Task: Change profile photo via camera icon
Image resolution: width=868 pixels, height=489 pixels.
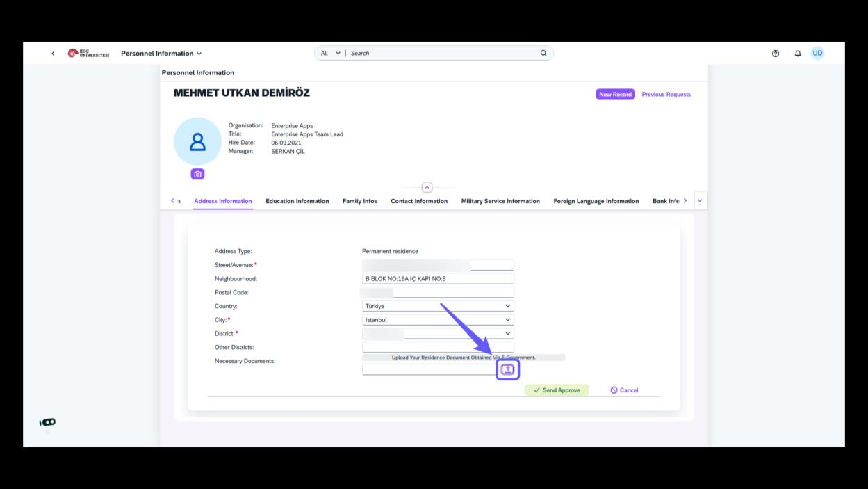Action: point(198,174)
